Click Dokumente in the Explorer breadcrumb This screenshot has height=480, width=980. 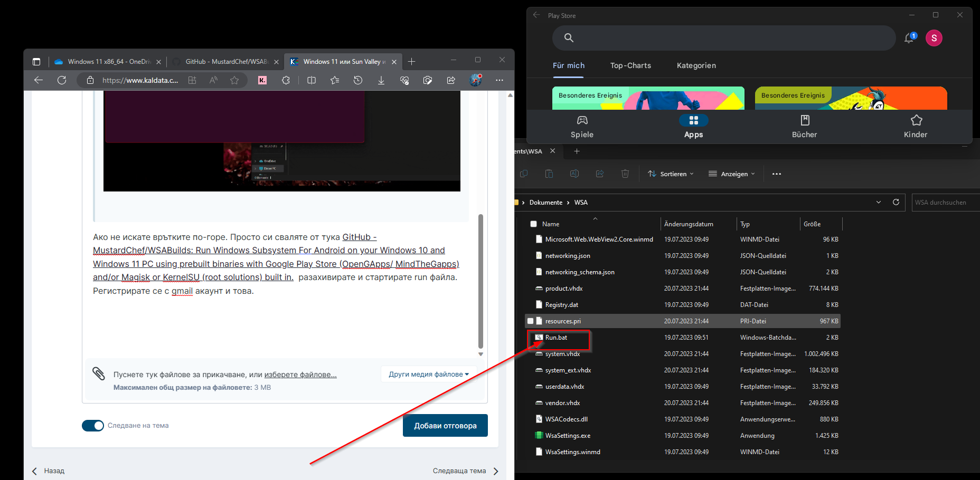point(546,203)
